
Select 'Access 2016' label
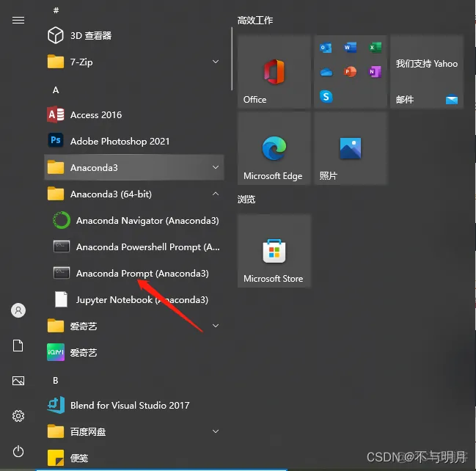pyautogui.click(x=96, y=114)
